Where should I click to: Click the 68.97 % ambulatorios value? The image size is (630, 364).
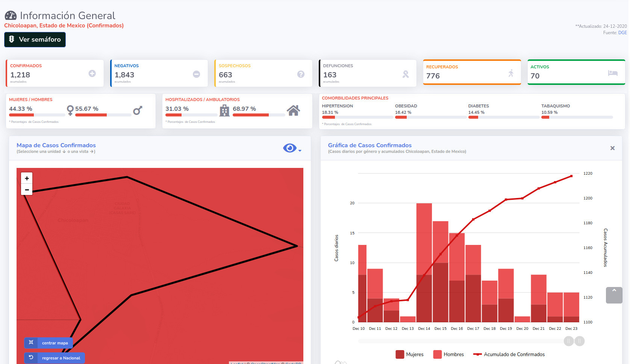click(244, 109)
